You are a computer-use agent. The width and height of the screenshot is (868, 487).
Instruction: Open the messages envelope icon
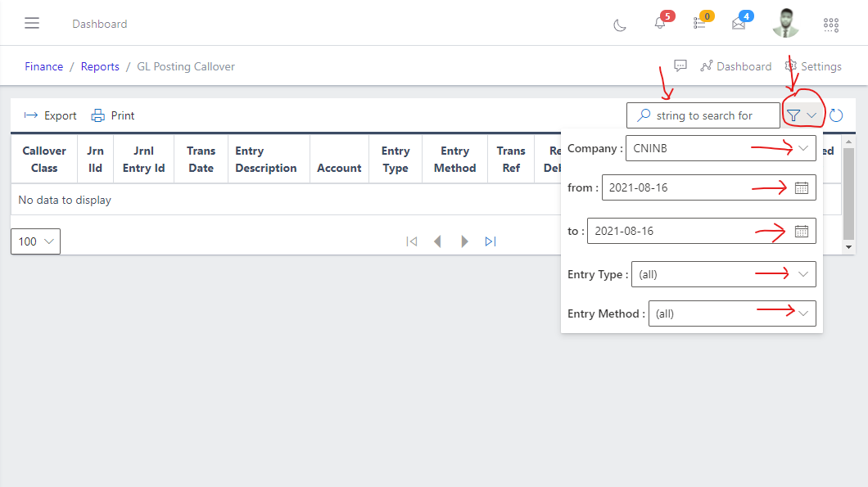point(738,25)
